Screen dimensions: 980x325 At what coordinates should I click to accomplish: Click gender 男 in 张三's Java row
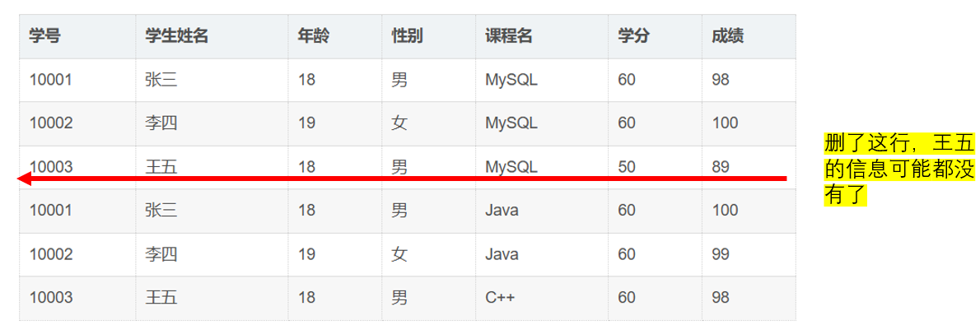point(399,210)
